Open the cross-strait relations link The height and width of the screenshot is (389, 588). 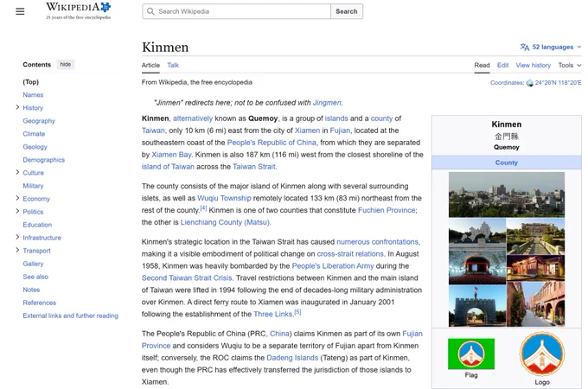click(350, 253)
